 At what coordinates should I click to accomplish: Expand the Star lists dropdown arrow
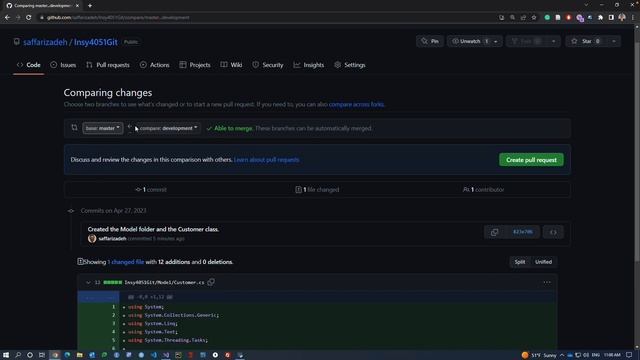[x=614, y=41]
